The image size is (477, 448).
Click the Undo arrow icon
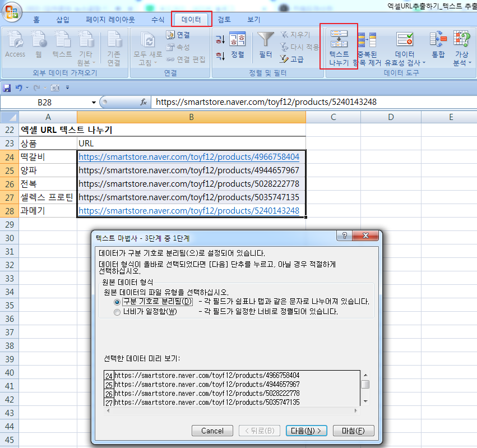click(x=19, y=88)
